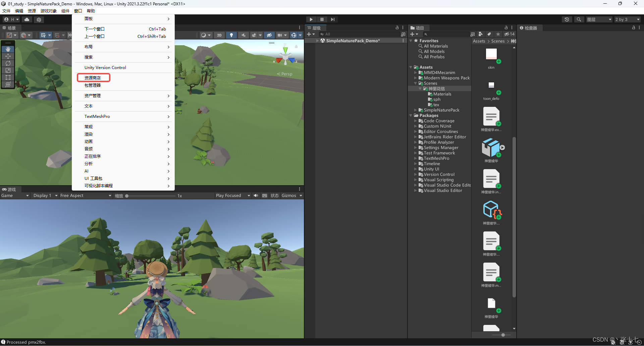Switch to the 检查器 Inspector tab
The height and width of the screenshot is (346, 644).
[x=529, y=28]
